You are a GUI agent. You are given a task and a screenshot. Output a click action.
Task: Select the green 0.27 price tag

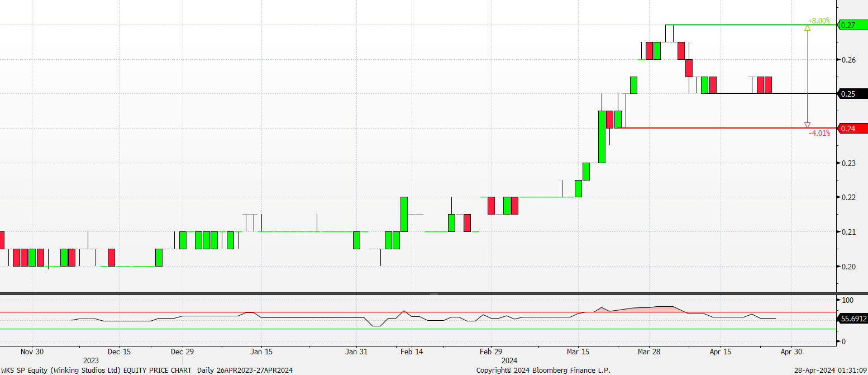point(852,25)
